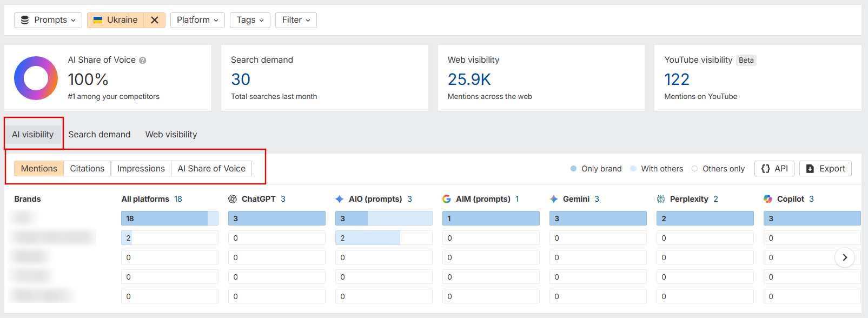Click the ChatGPT logo icon
Screen dimensions: 868x318
click(233, 199)
